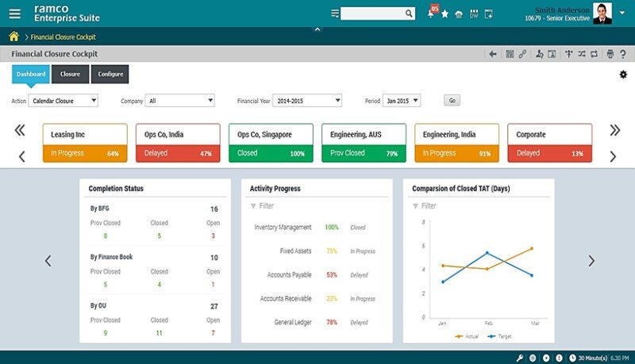Click the print icon in toolbar
This screenshot has width=635, height=364.
click(x=610, y=54)
